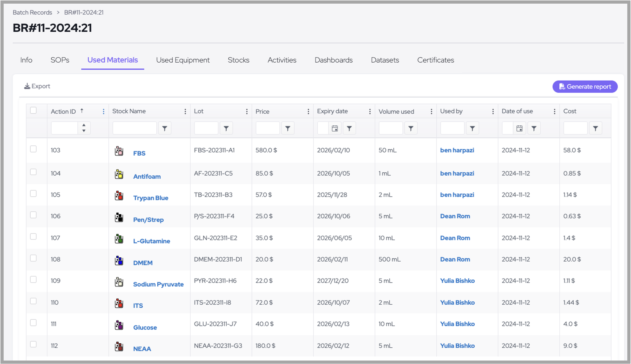631x364 pixels.
Task: Check the row for action 103
Action: [x=33, y=149]
